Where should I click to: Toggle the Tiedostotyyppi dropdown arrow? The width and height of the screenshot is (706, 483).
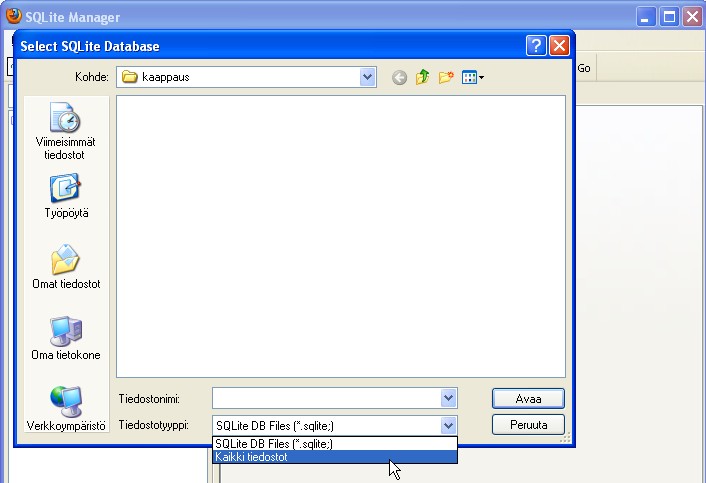[448, 425]
